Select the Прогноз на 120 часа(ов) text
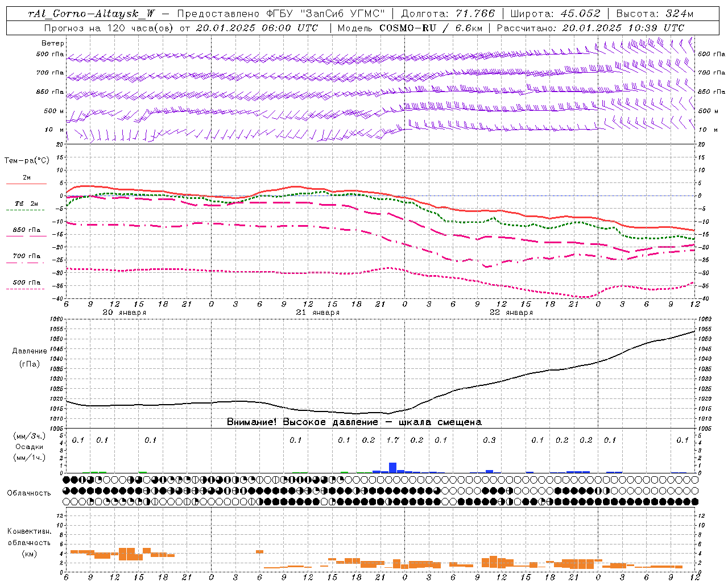Image resolution: width=728 pixels, height=582 pixels. tap(109, 28)
